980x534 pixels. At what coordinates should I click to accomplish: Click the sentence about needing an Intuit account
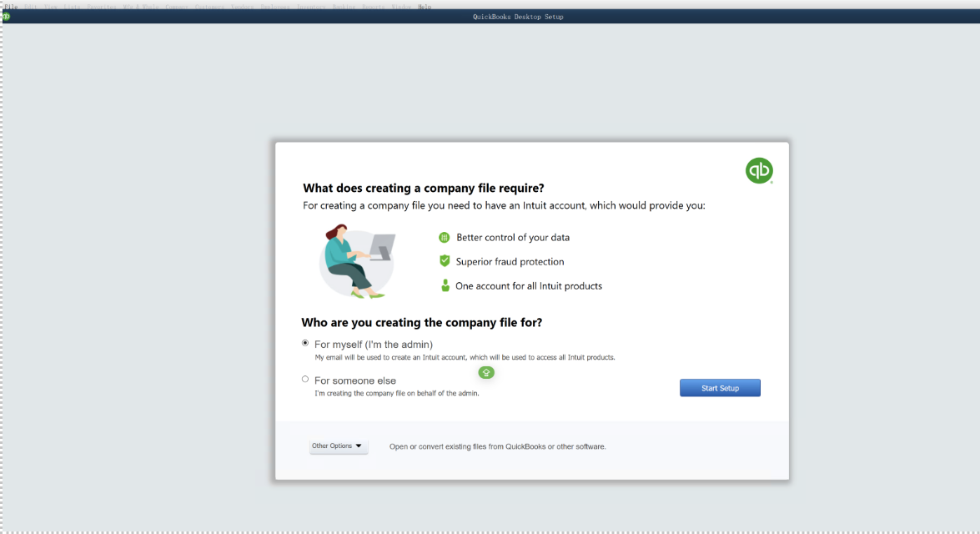(x=504, y=206)
